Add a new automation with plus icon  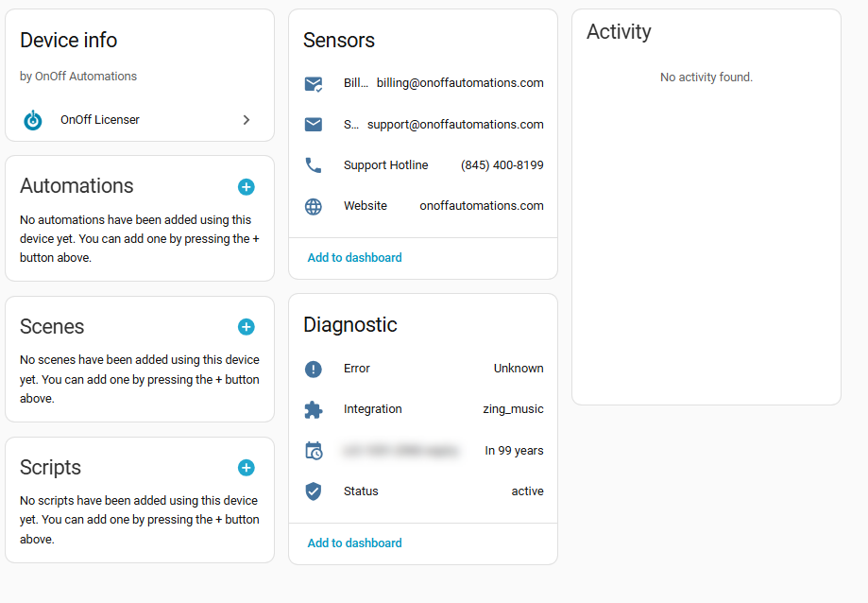pyautogui.click(x=247, y=187)
